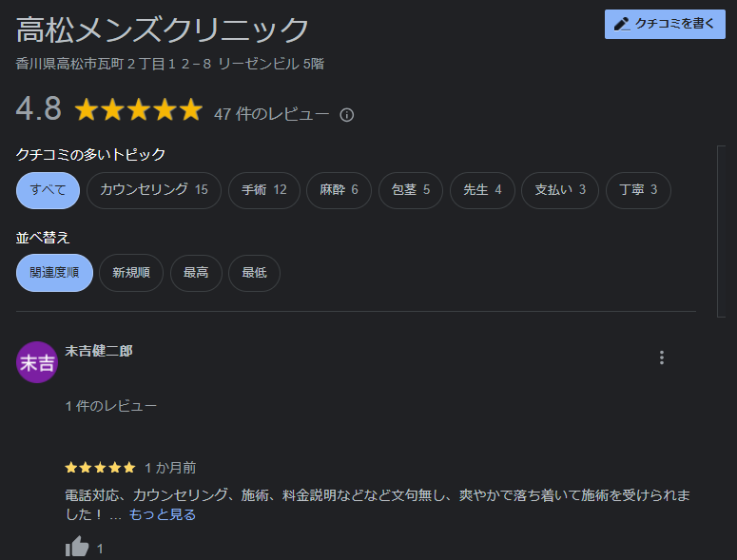This screenshot has height=560, width=737.
Task: Filter reviews by カウンセリング topic
Action: pos(154,190)
